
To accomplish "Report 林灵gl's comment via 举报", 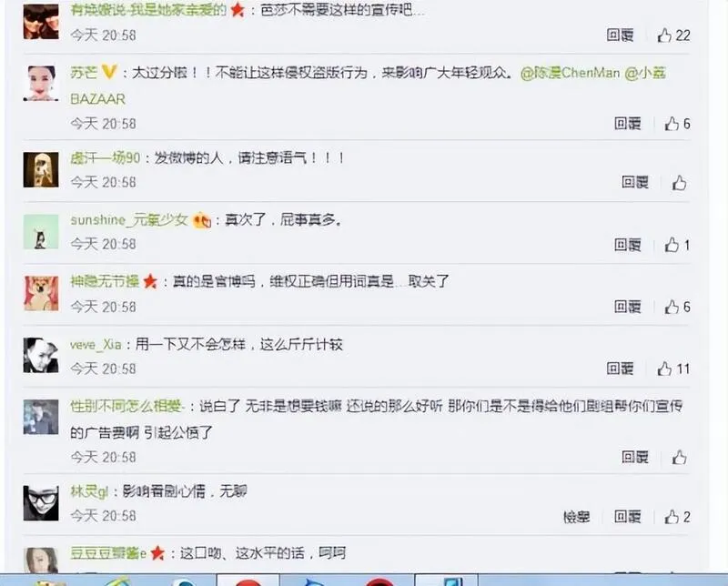I will point(577,517).
